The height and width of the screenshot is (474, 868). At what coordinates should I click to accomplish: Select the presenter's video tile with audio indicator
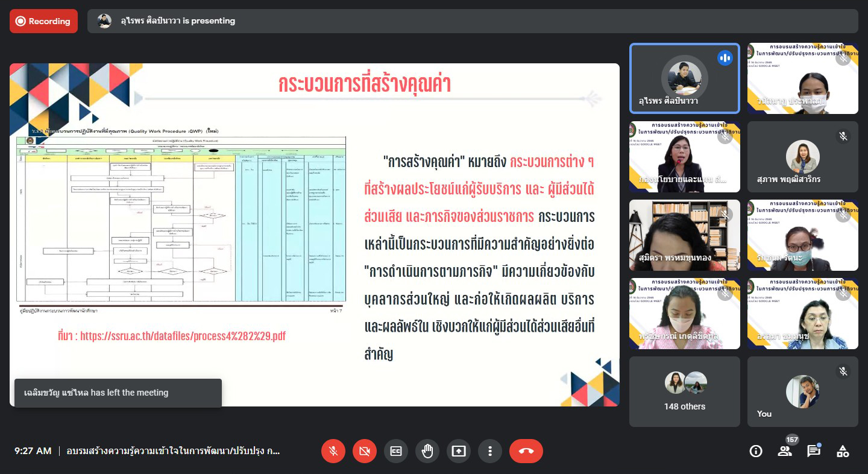tap(684, 78)
